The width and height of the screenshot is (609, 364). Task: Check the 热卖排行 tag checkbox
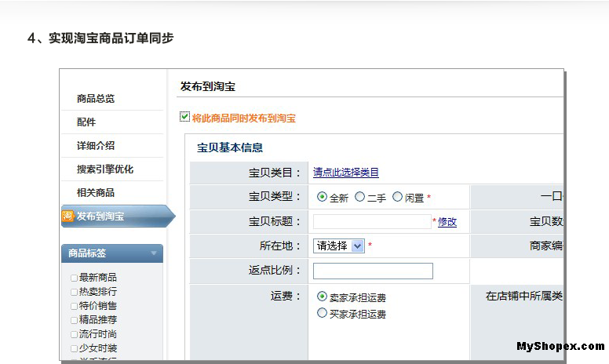[74, 292]
